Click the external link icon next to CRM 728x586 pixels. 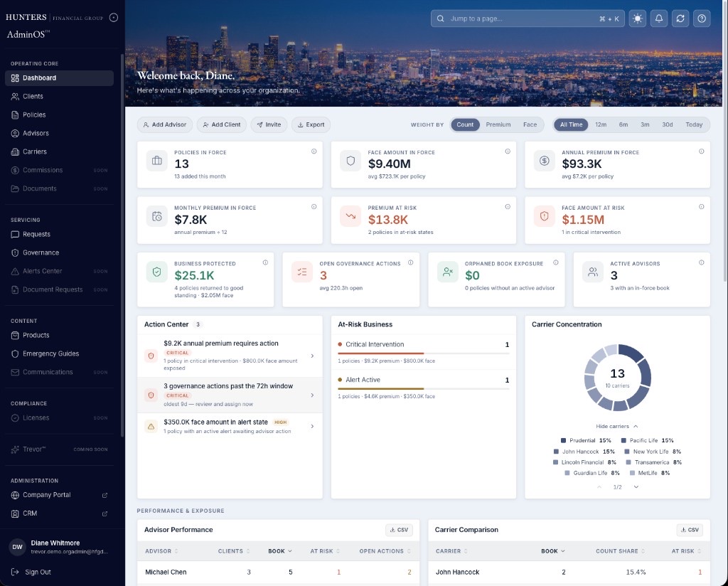tap(105, 513)
